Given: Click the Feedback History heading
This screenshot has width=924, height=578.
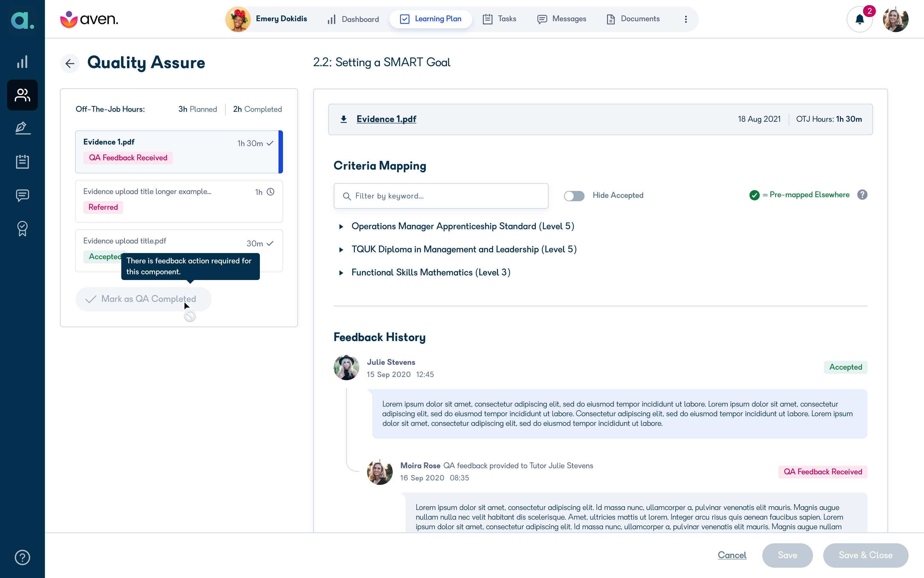Looking at the screenshot, I should (x=379, y=337).
